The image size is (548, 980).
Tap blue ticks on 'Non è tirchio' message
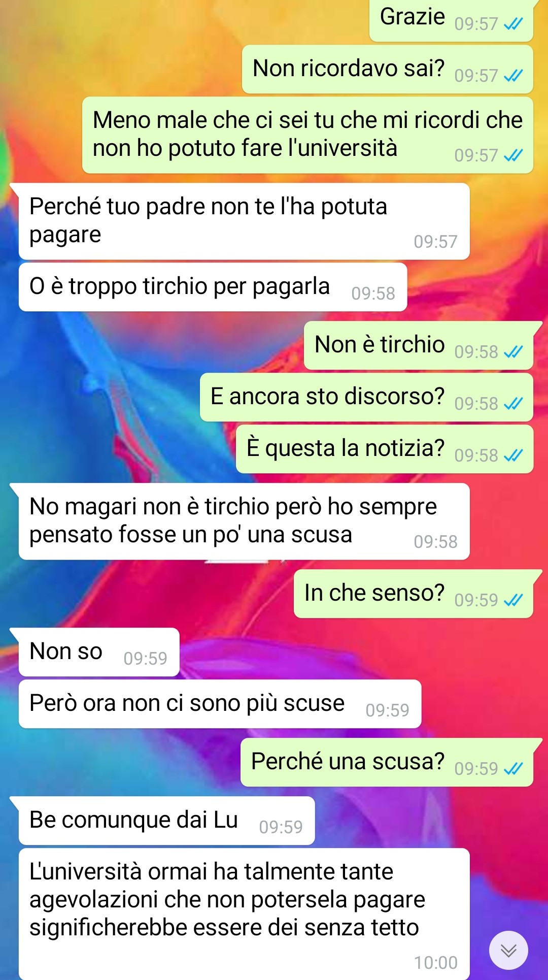pos(513,352)
